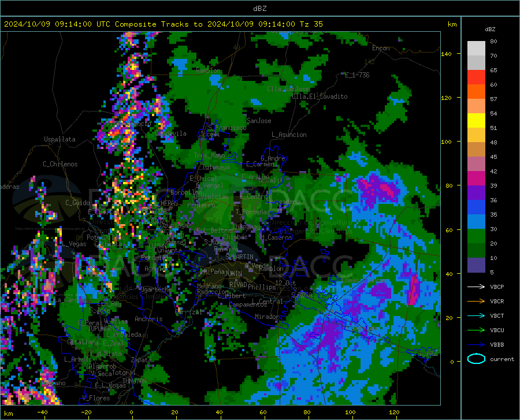Click the L_Vegas map label
Image resolution: width=520 pixels, height=420 pixels.
pos(75,244)
